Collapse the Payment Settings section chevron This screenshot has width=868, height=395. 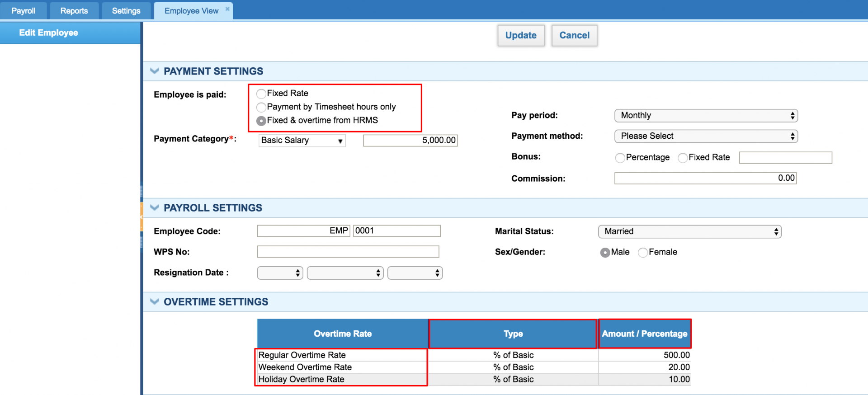click(155, 71)
